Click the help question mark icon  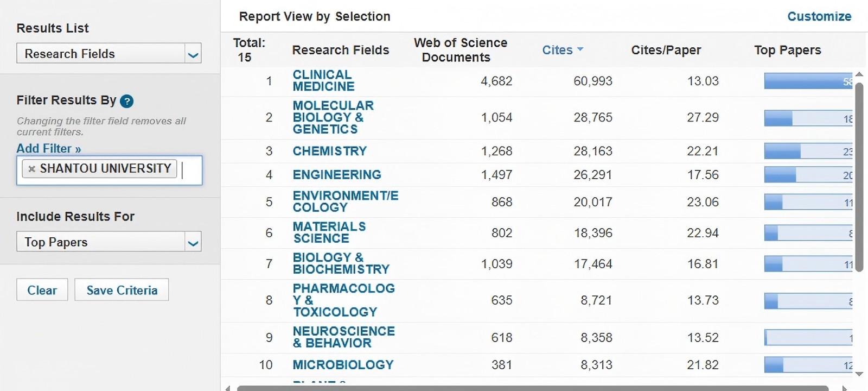click(x=126, y=101)
